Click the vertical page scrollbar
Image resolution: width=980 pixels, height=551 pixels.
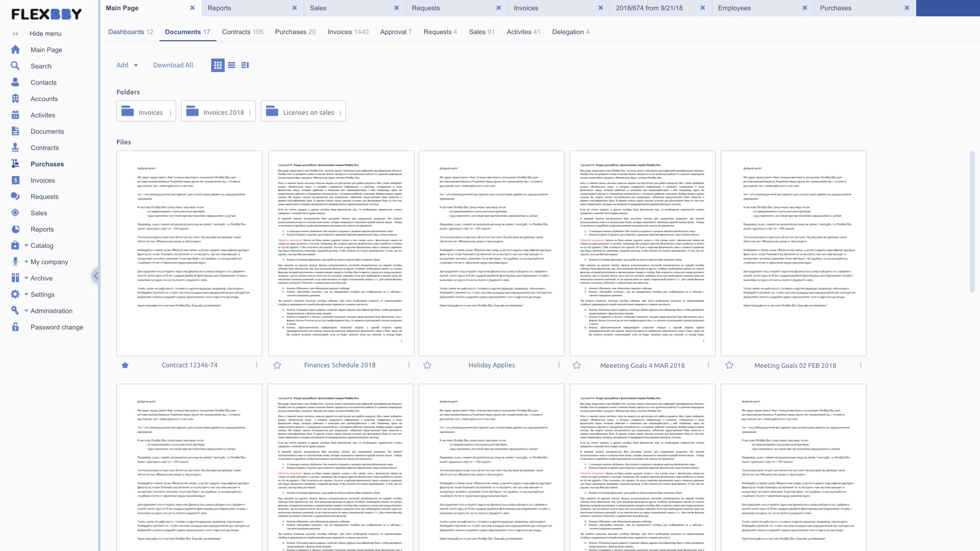point(972,222)
